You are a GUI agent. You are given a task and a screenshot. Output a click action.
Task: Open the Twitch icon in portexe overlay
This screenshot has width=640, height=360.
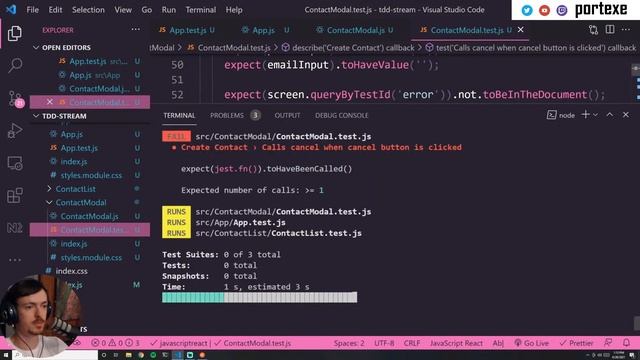tap(562, 10)
